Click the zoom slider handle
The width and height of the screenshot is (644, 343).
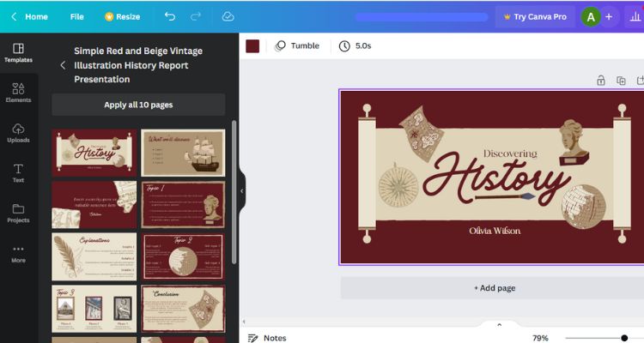point(624,338)
